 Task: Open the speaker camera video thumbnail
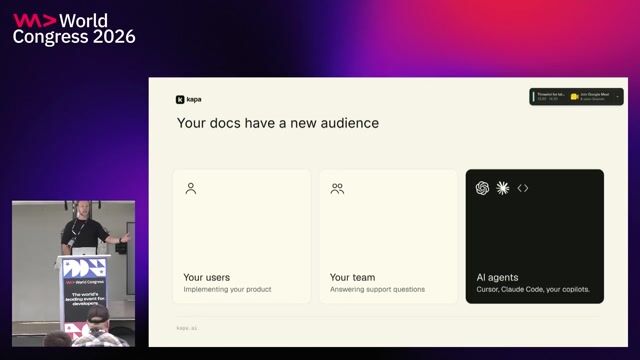[73, 273]
